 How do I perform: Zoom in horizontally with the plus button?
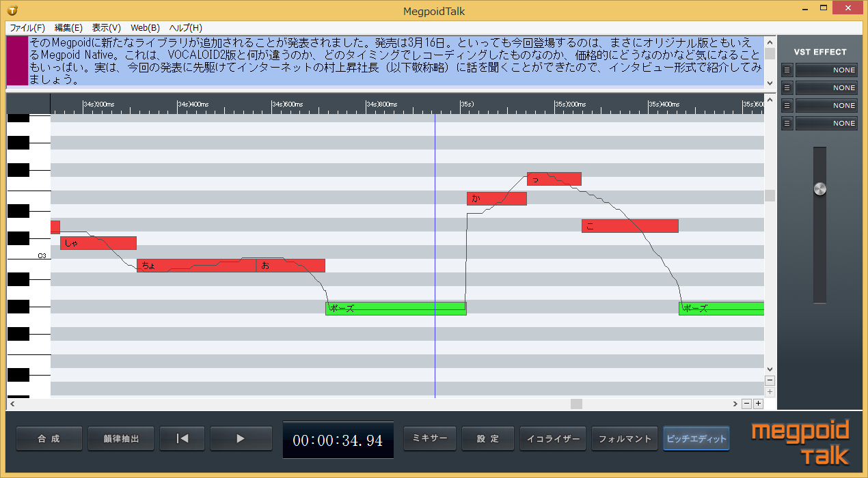[758, 404]
